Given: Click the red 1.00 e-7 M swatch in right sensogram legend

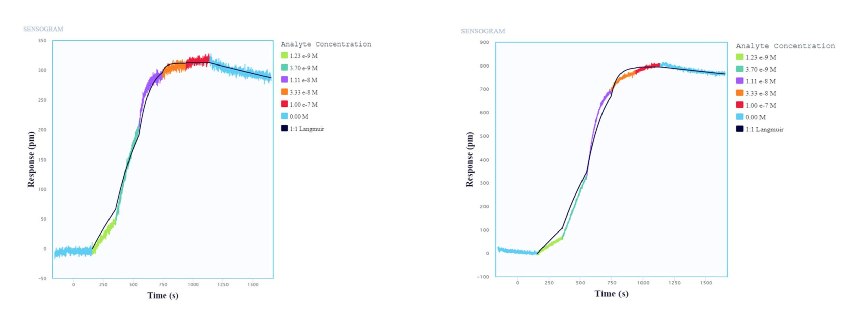Looking at the screenshot, I should coord(739,105).
